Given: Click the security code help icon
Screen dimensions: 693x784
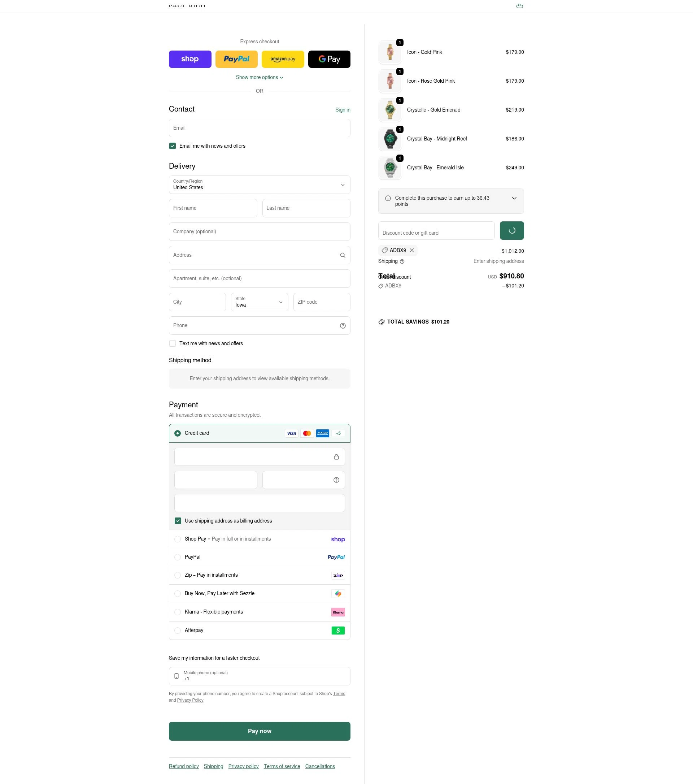Looking at the screenshot, I should pos(336,480).
